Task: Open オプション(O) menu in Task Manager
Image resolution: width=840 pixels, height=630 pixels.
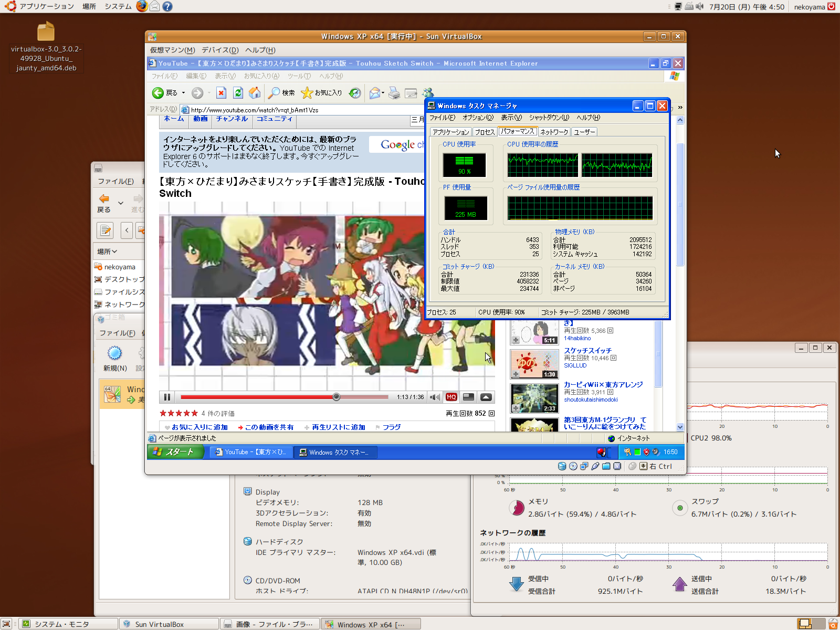Action: [478, 118]
